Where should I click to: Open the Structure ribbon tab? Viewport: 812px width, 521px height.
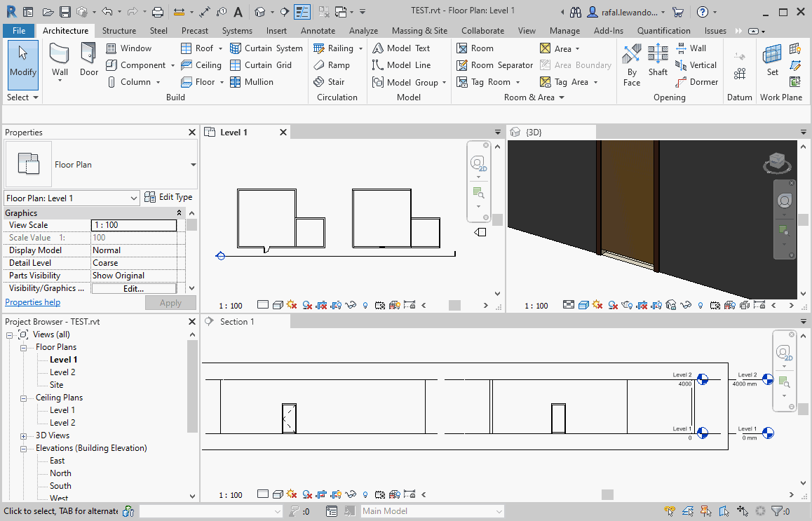point(119,31)
